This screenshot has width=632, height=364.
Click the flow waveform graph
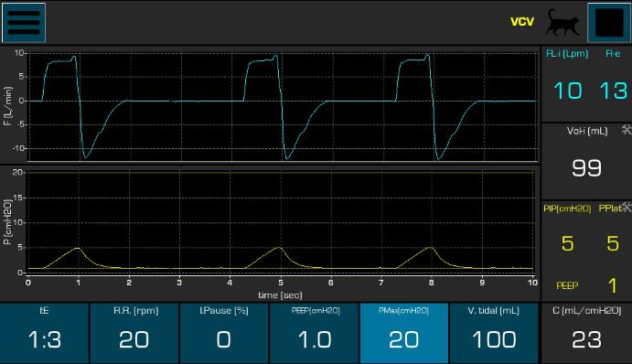click(282, 105)
